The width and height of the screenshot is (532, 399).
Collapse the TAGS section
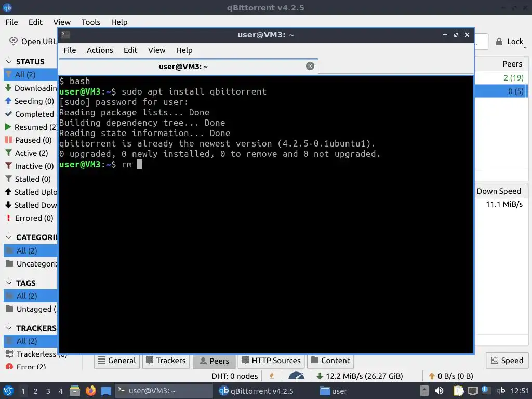[x=9, y=283]
